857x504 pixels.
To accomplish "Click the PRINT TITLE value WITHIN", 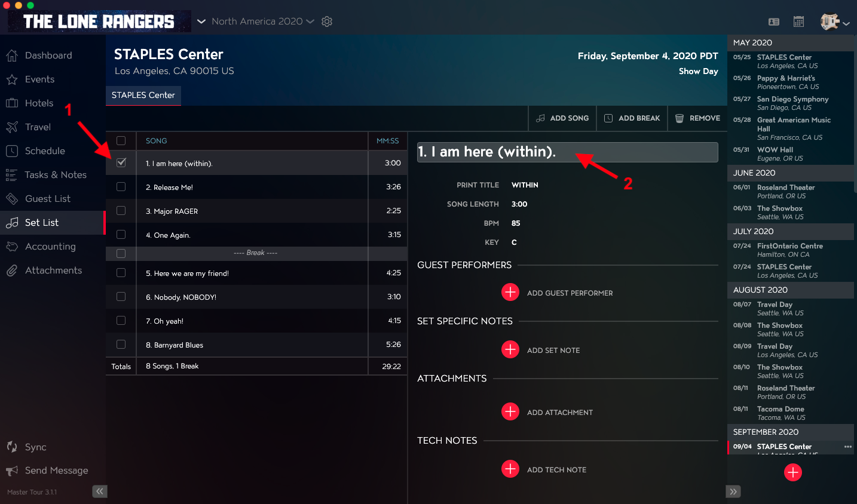I will click(525, 185).
